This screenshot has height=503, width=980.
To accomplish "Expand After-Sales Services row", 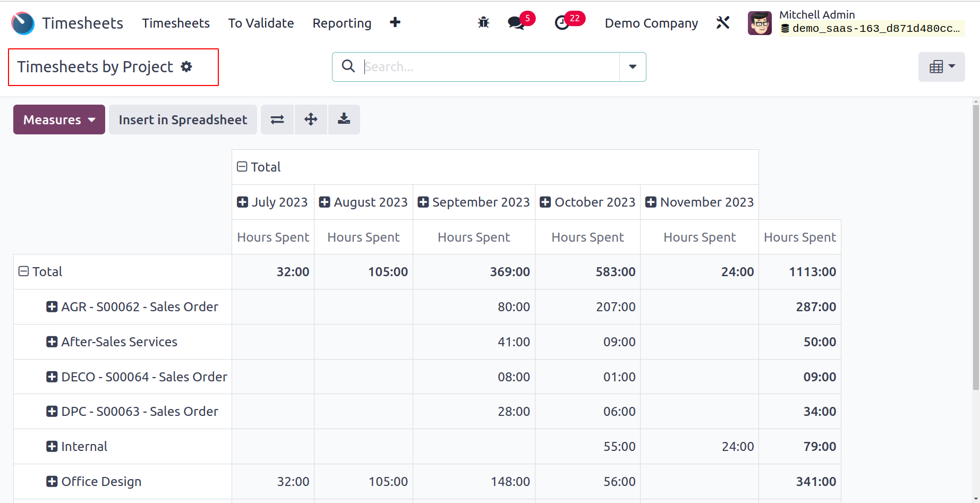I will pyautogui.click(x=52, y=342).
